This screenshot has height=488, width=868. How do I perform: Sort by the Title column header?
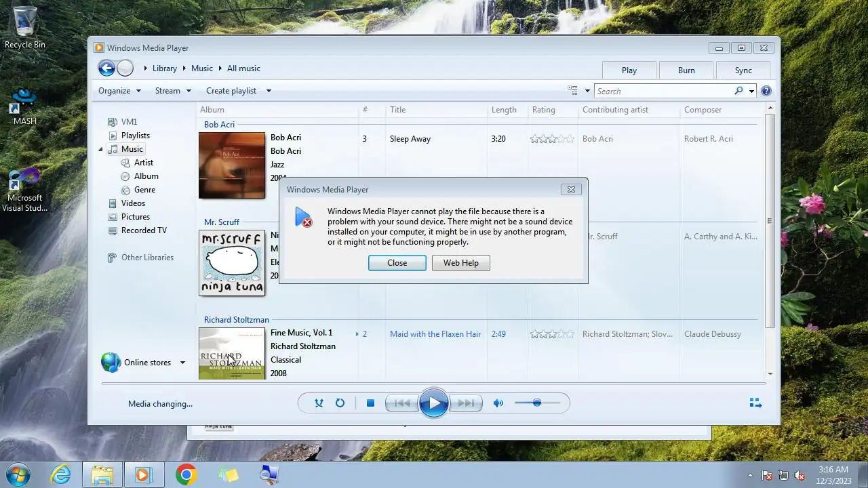coord(398,110)
